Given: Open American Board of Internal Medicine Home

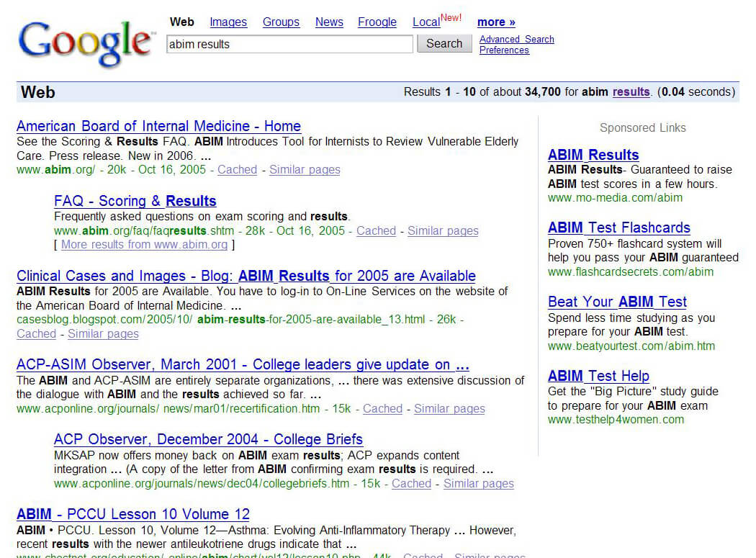Looking at the screenshot, I should (158, 126).
